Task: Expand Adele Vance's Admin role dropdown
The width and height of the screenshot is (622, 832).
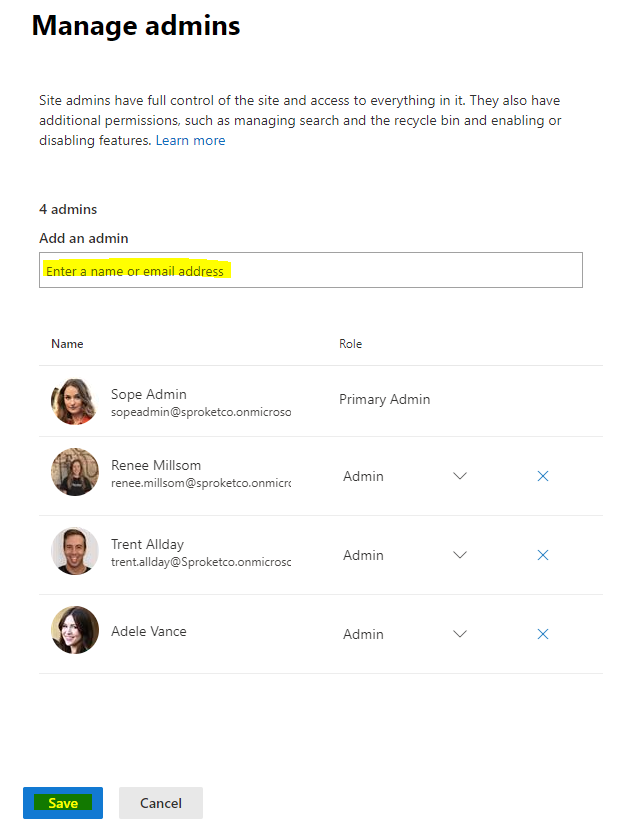Action: pos(459,634)
